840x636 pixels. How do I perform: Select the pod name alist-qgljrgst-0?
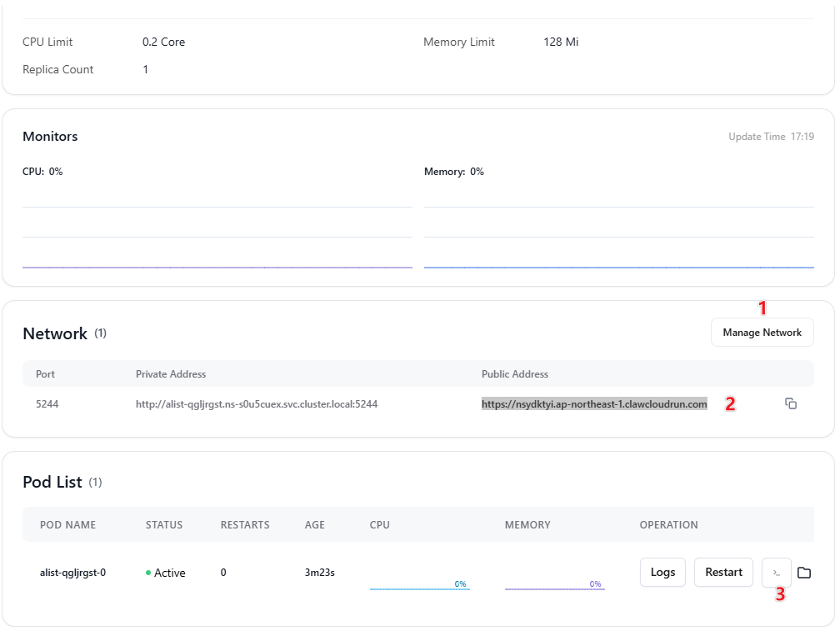click(72, 573)
